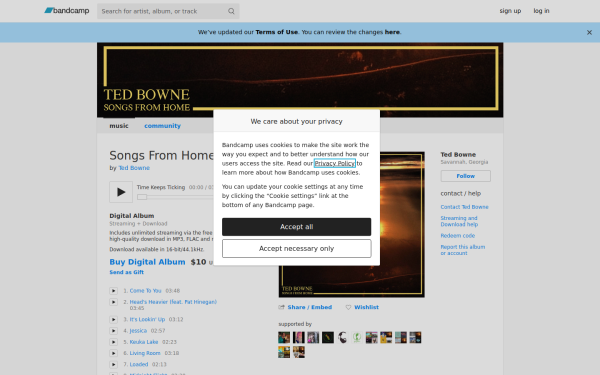Click Report this album or account
This screenshot has width=600, height=375.
(463, 250)
